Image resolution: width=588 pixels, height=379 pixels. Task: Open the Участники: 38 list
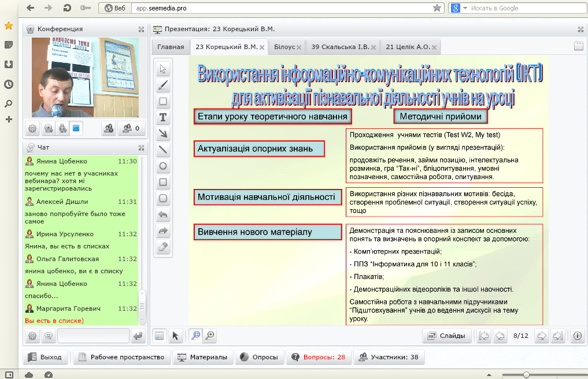389,357
